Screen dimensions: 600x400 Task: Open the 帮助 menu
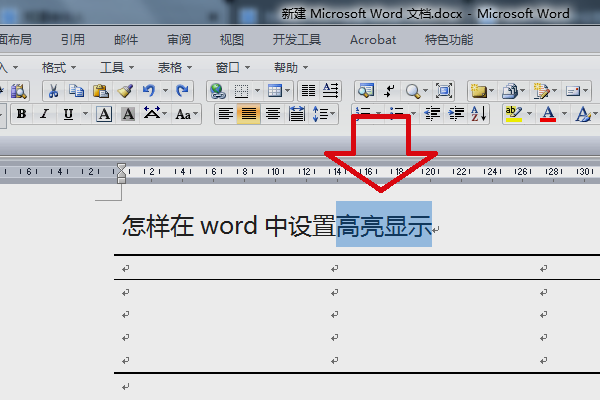[291, 68]
